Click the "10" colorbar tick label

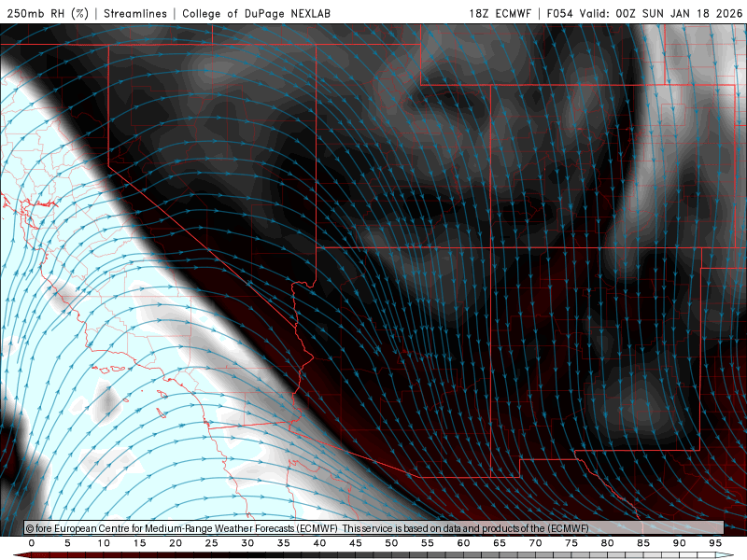click(x=104, y=543)
